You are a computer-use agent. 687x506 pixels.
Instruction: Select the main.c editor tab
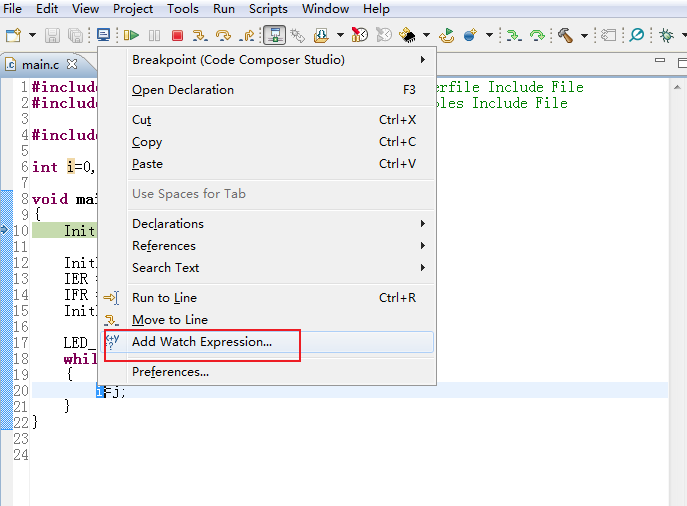click(x=40, y=65)
